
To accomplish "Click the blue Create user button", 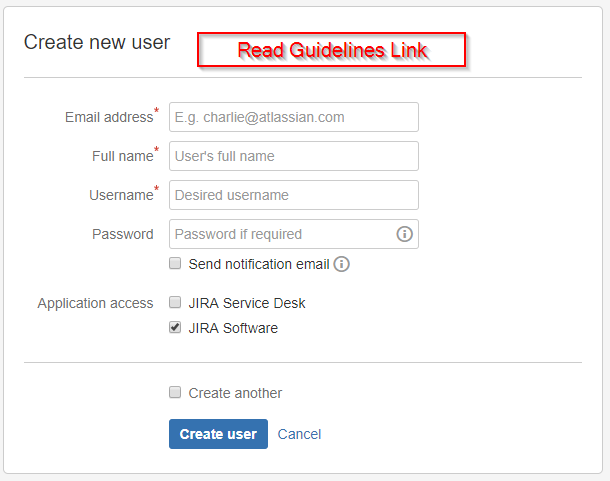I will point(218,434).
